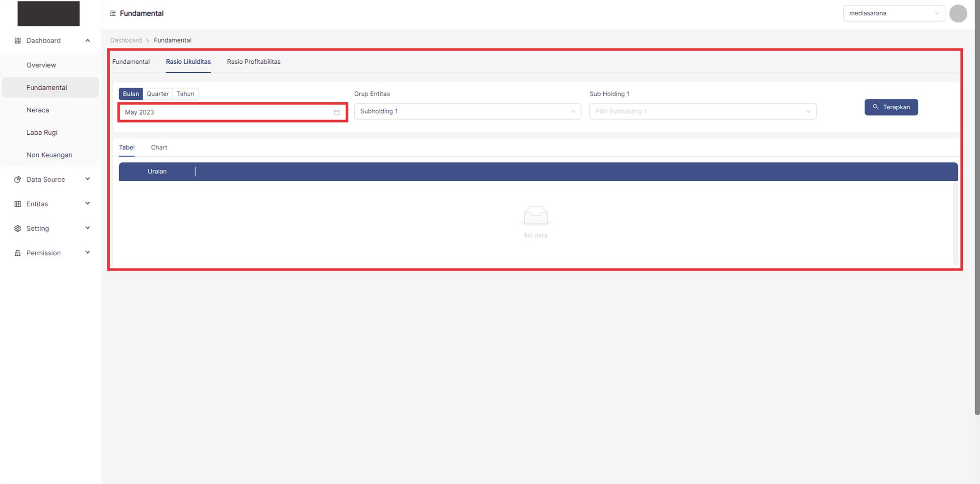Click the Dashboard grid icon in sidebar
Image resolution: width=980 pixels, height=484 pixels.
click(18, 41)
